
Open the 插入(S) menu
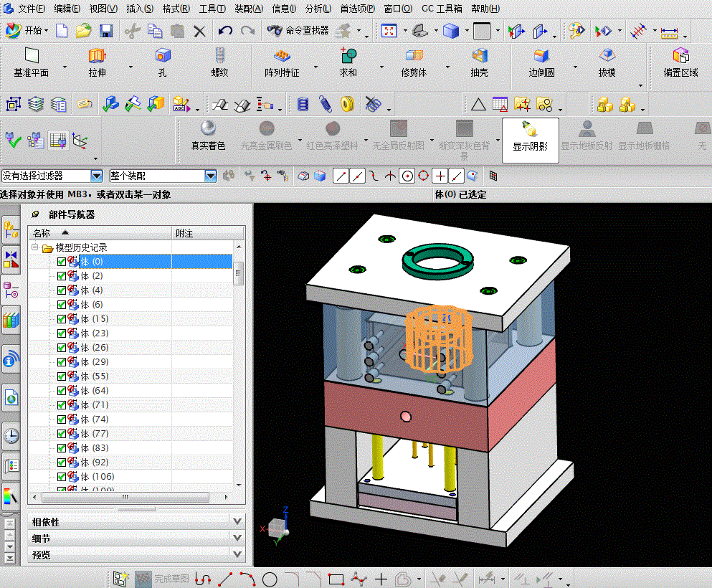[x=139, y=9]
